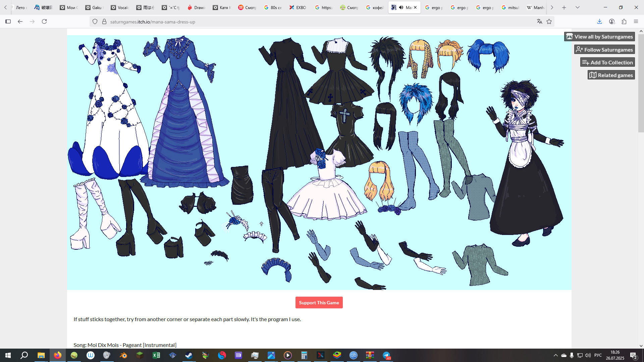Open Steam from the taskbar
Viewport: 644px width, 362px height.
point(189,355)
